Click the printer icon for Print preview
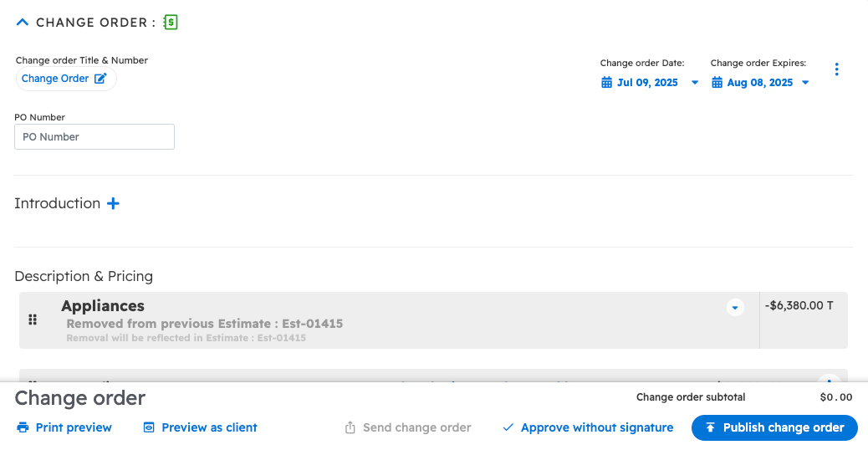Viewport: 868px width, 450px height. tap(23, 427)
